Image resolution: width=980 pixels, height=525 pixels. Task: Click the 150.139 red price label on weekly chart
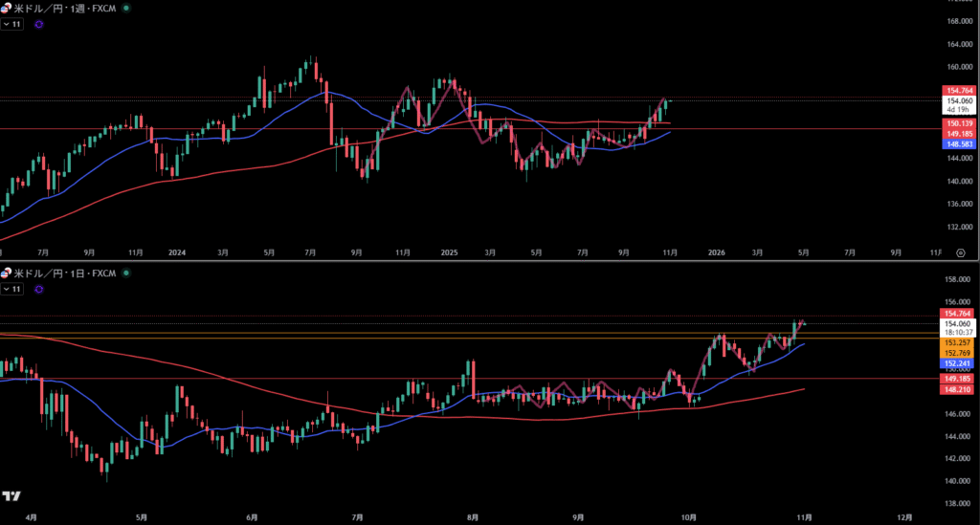tap(959, 123)
